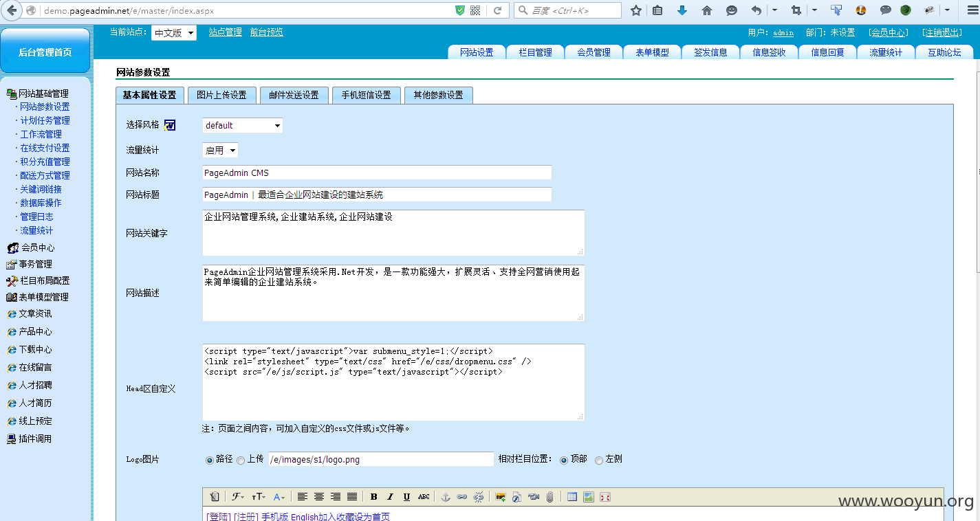Expand 会员中心 in the sidebar
This screenshot has width=980, height=521.
click(x=37, y=247)
